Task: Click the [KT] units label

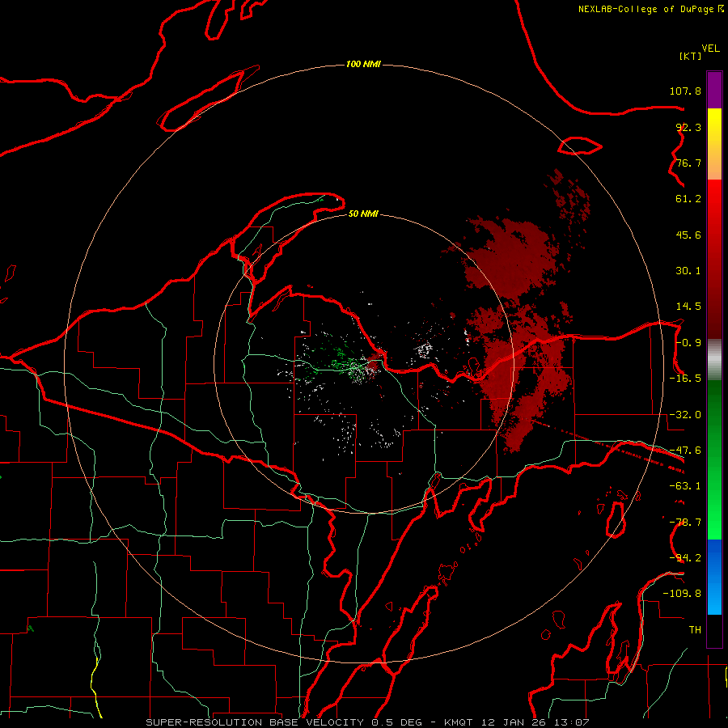Action: pos(691,56)
